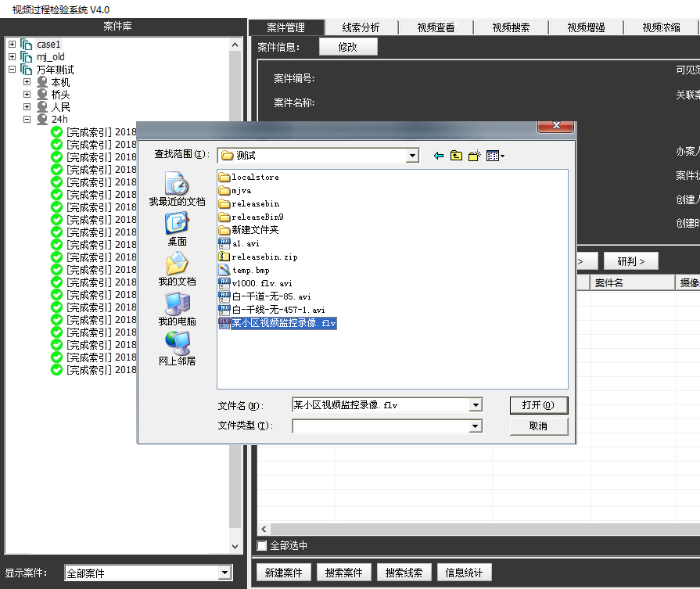Enable the 全部选中 checkbox

point(262,545)
